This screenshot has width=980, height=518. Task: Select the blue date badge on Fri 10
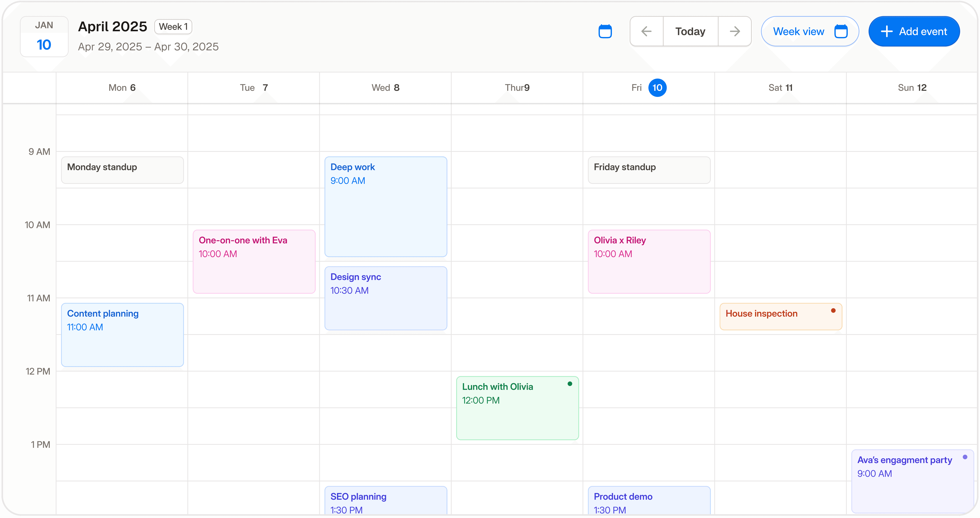(658, 88)
